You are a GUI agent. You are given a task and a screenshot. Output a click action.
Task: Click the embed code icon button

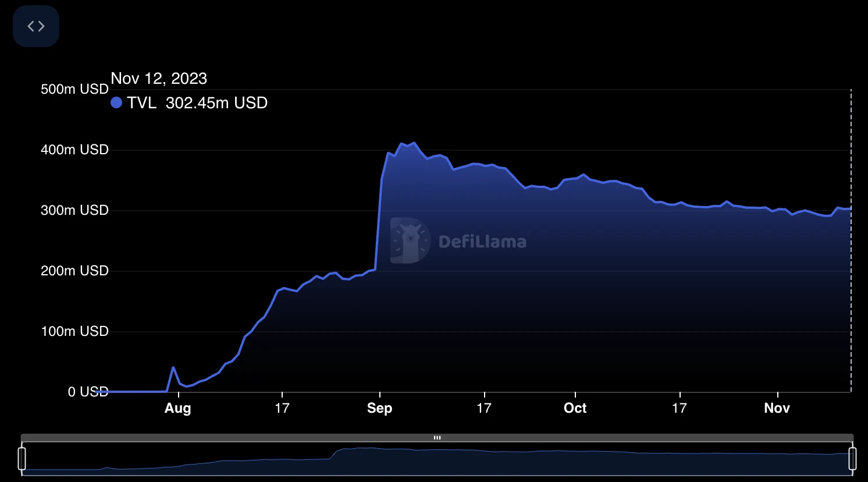36,26
